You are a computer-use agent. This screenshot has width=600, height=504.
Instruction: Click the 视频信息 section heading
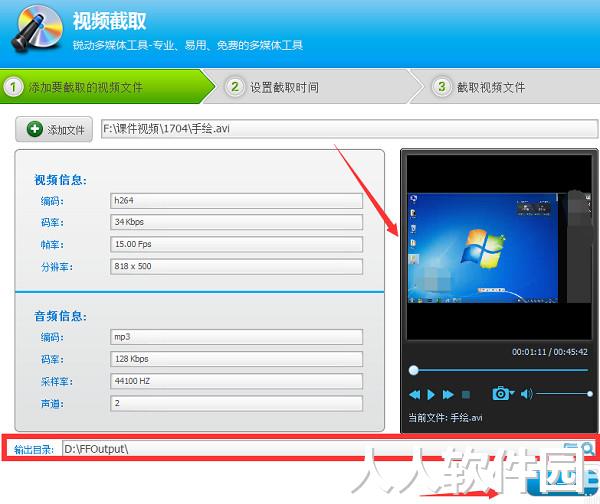[60, 180]
